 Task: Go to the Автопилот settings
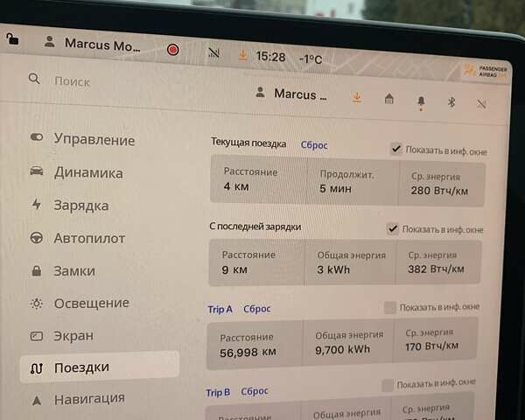pos(89,238)
